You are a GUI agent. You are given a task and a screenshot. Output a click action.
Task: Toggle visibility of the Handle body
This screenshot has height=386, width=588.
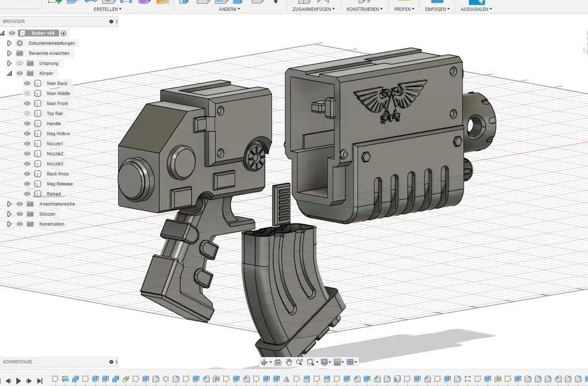pos(27,123)
